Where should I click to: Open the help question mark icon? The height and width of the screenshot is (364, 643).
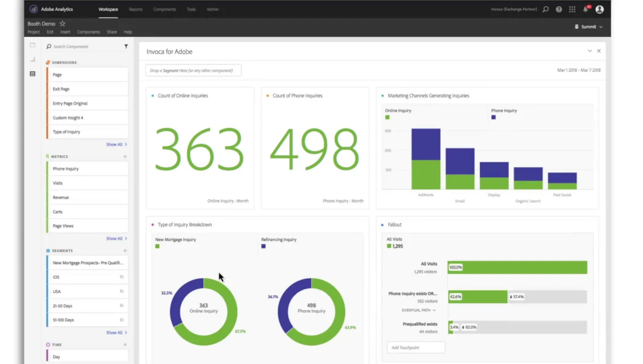(559, 10)
